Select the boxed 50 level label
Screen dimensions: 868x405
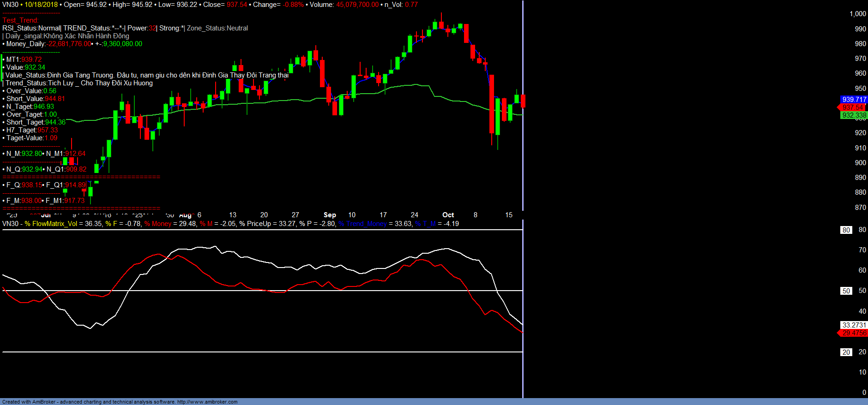[846, 291]
